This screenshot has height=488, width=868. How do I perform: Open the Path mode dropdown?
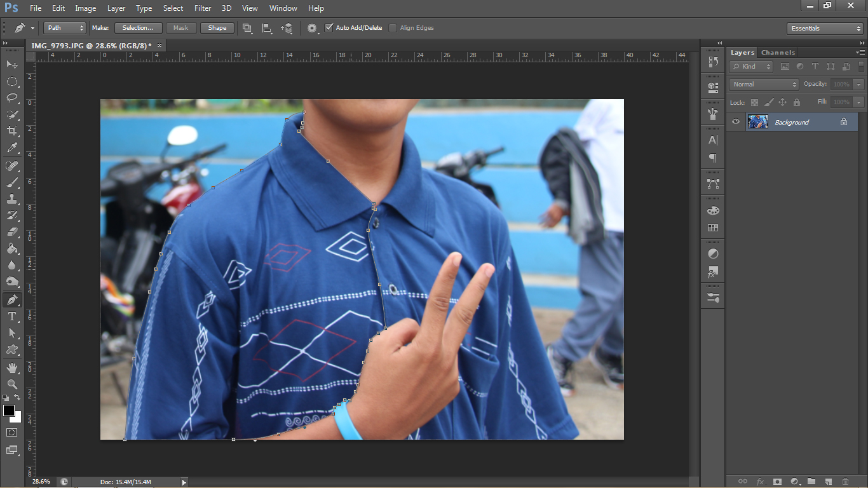coord(64,27)
